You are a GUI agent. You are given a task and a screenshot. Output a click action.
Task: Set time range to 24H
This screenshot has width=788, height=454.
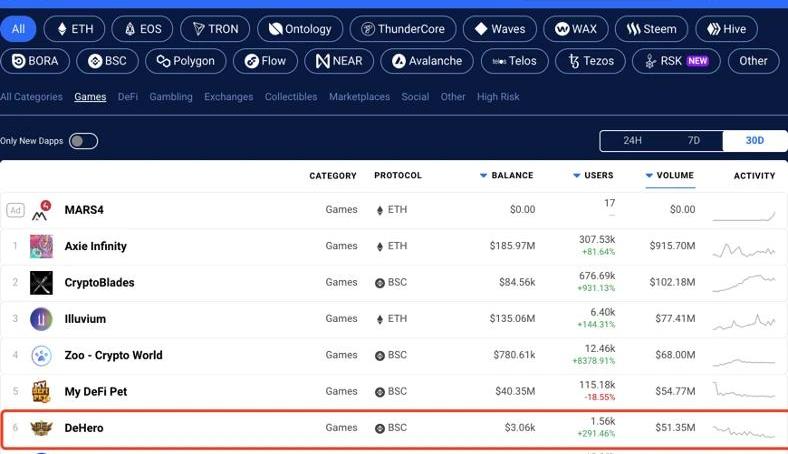[x=632, y=141]
